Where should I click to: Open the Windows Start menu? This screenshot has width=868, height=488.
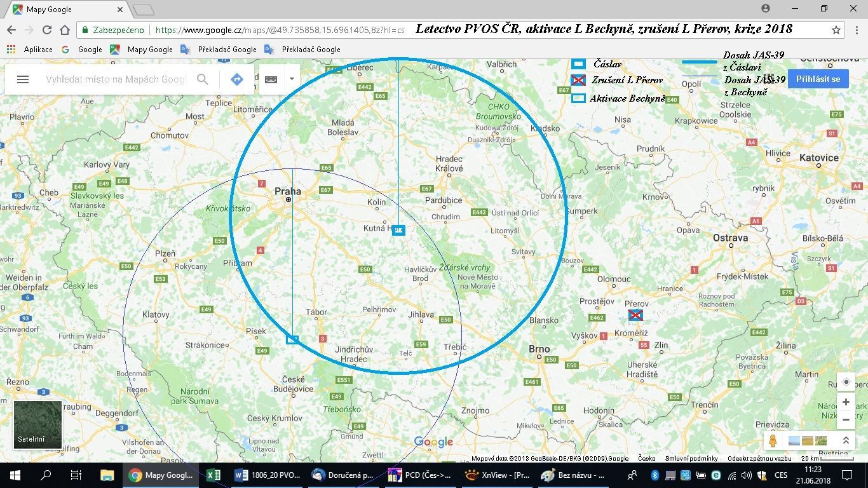(x=15, y=475)
